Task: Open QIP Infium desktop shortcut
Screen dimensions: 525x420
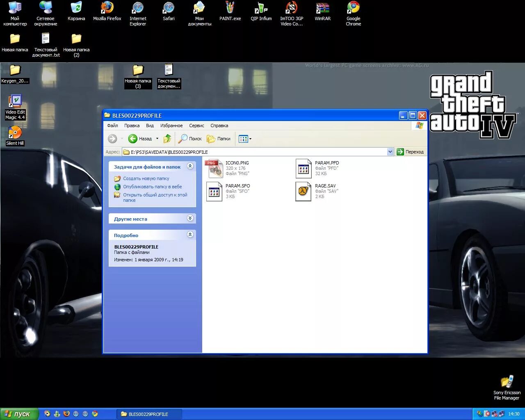Action: click(261, 11)
